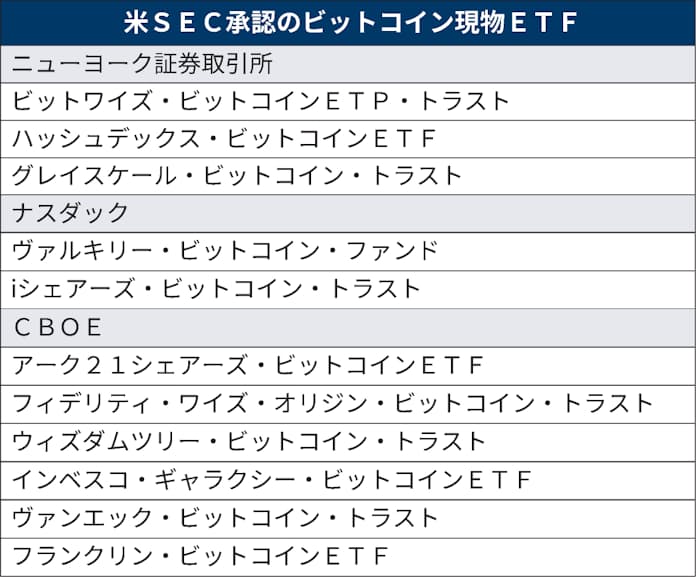Click the ビットワイズ・ビットコインＥＴＰ・トラスト row

point(261,100)
